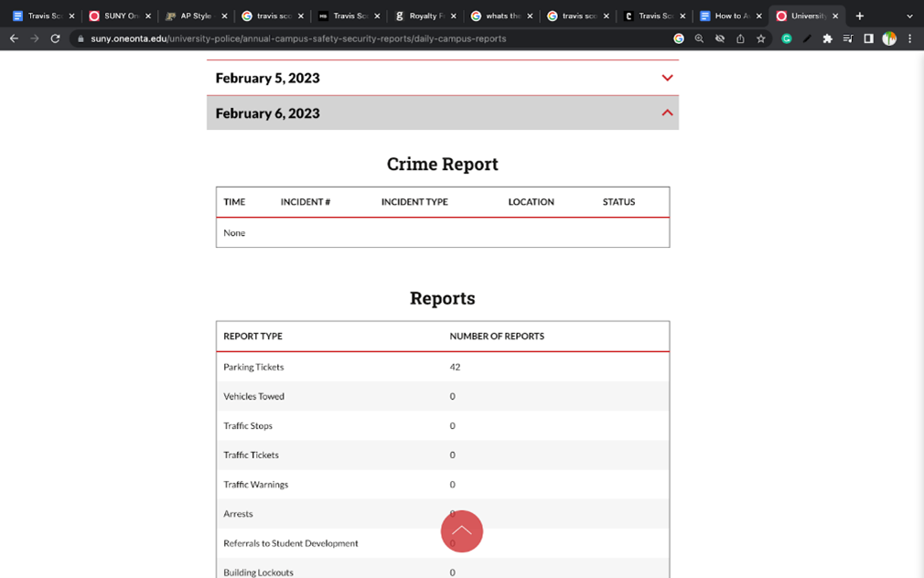Click the Google icon in address bar
Viewport: 924px width, 578px height.
(679, 39)
